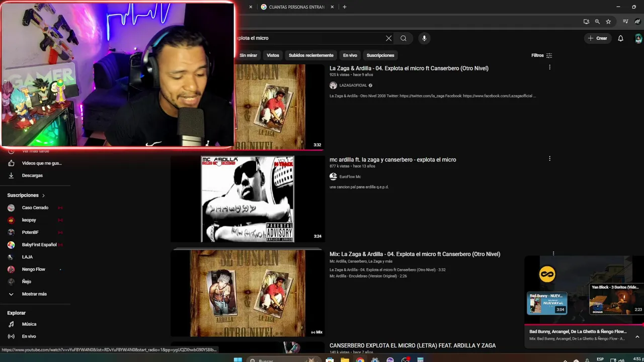The height and width of the screenshot is (362, 644).
Task: Close the CUANTAS PERSONAS ENTRAN tab
Action: pyautogui.click(x=332, y=7)
